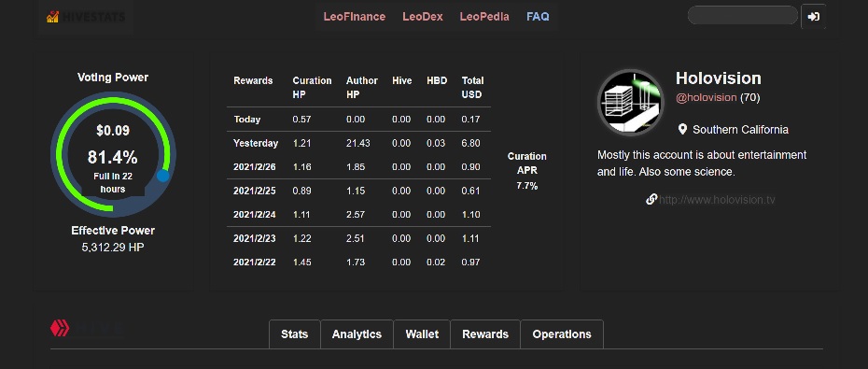This screenshot has width=868, height=369.
Task: Select the 2021/2/26 row label
Action: coord(255,167)
